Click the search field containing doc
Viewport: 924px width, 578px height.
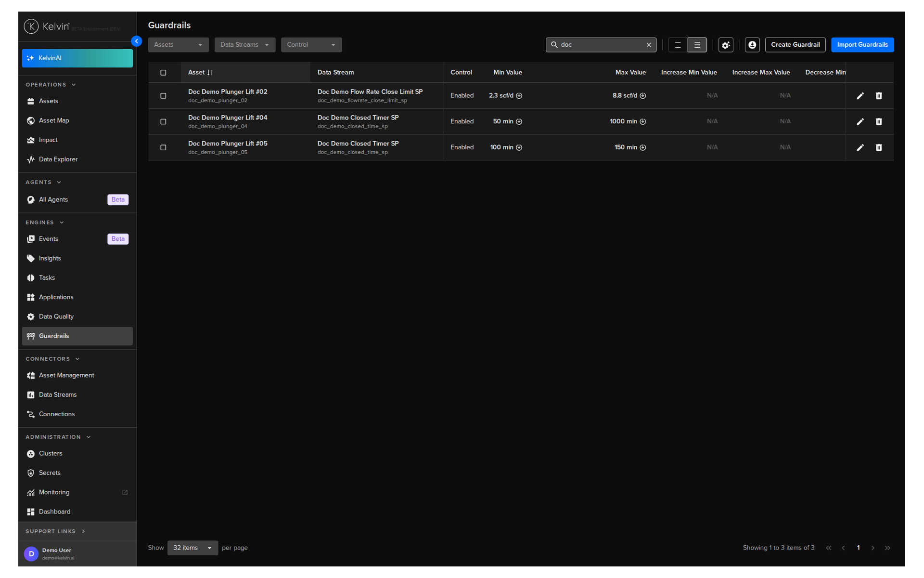point(601,45)
